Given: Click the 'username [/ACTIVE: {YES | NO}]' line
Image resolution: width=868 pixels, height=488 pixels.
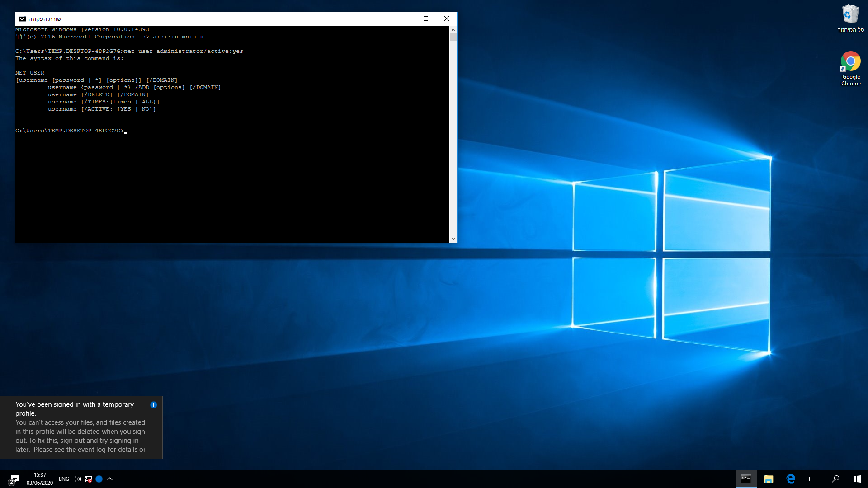Looking at the screenshot, I should click(102, 109).
